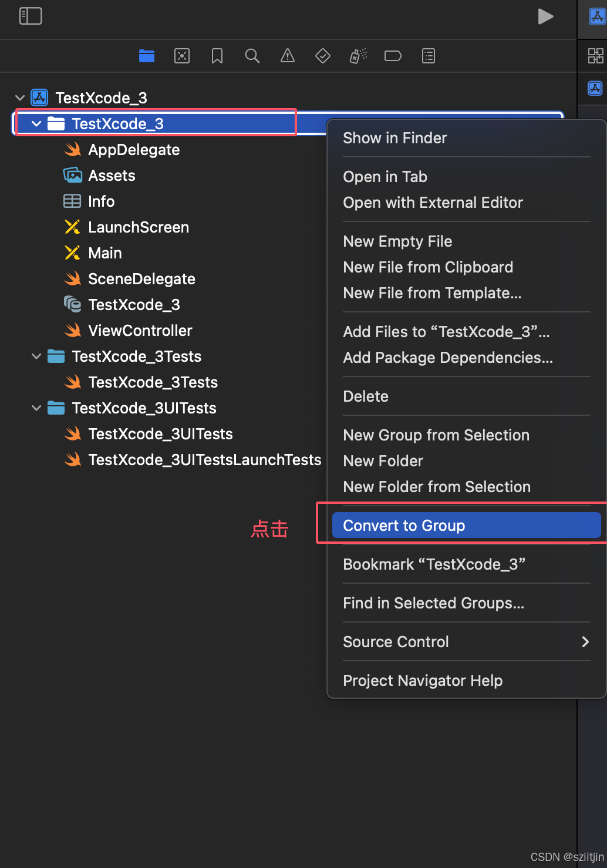Toggle the navigator sidebar button
This screenshot has width=607, height=868.
click(x=31, y=16)
